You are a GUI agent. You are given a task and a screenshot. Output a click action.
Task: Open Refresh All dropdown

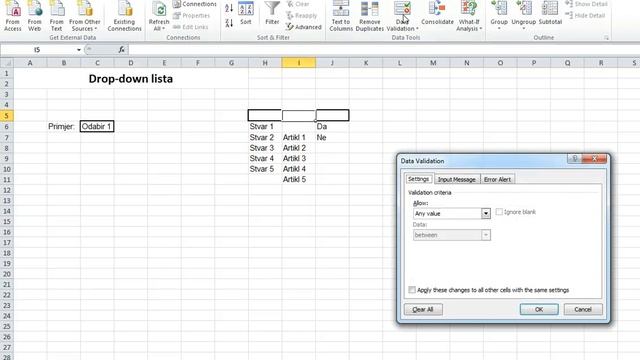158,16
